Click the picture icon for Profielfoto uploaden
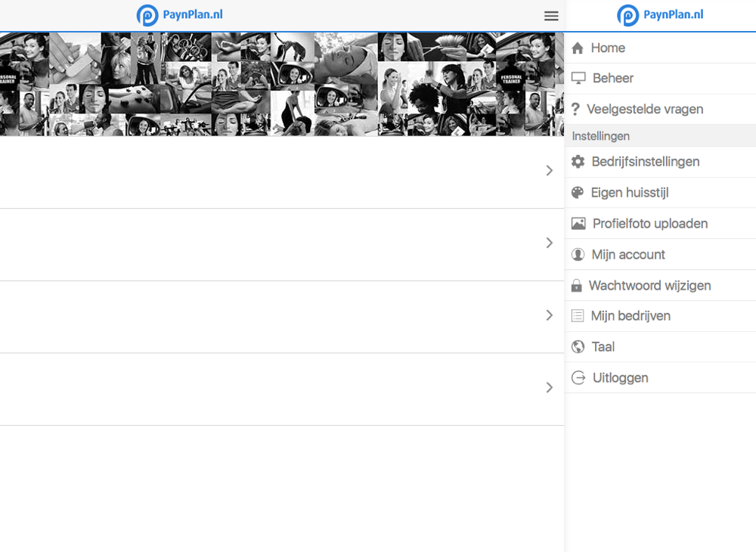The image size is (756, 552). [x=578, y=224]
